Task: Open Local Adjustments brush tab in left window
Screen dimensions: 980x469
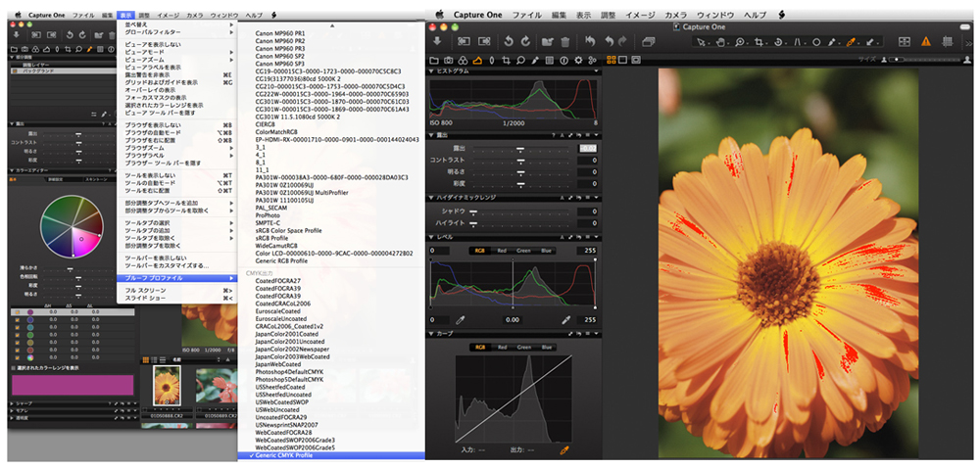Action: click(x=89, y=49)
